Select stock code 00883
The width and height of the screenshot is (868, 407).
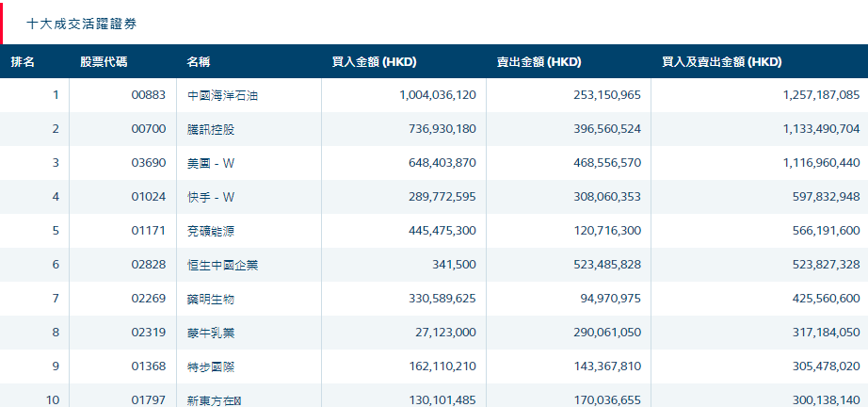(149, 95)
